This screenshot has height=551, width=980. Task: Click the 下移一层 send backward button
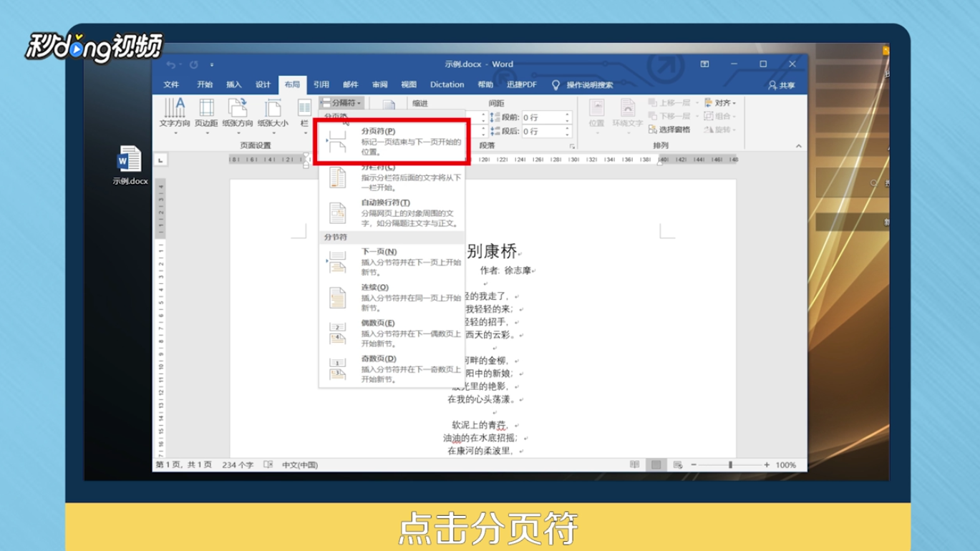tap(674, 116)
